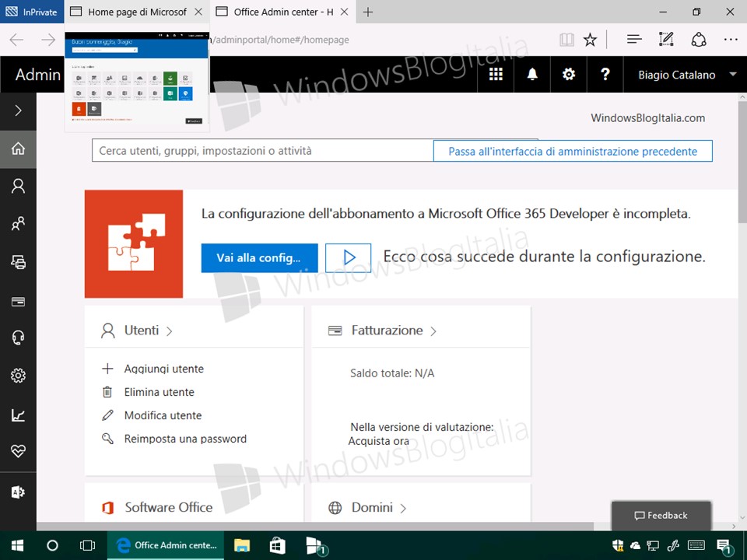
Task: Open Task View on taskbar
Action: point(87,545)
